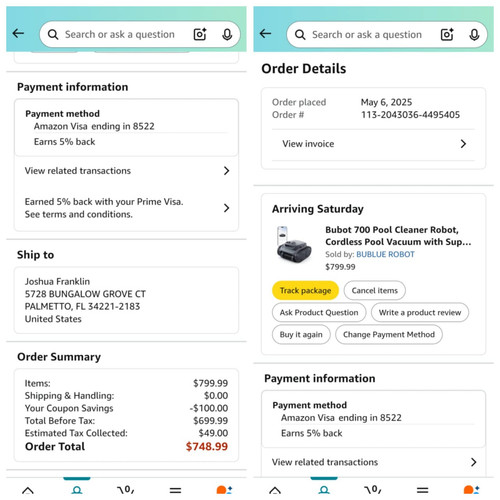
Task: Open cart icon in left bottom navigation
Action: [126, 490]
